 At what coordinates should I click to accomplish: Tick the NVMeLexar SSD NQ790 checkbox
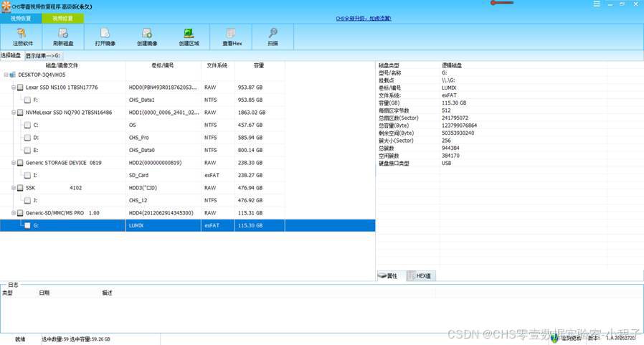(20, 113)
